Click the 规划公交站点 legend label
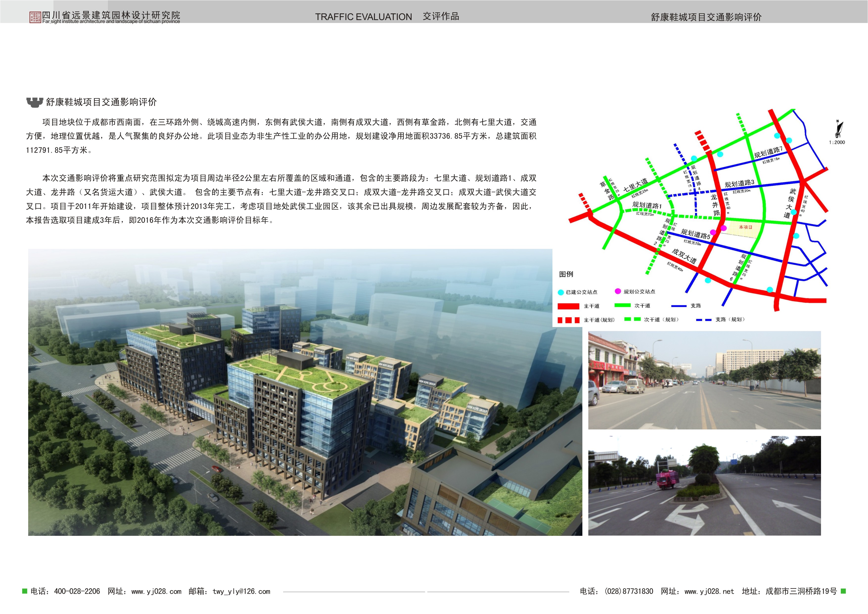 tap(640, 291)
